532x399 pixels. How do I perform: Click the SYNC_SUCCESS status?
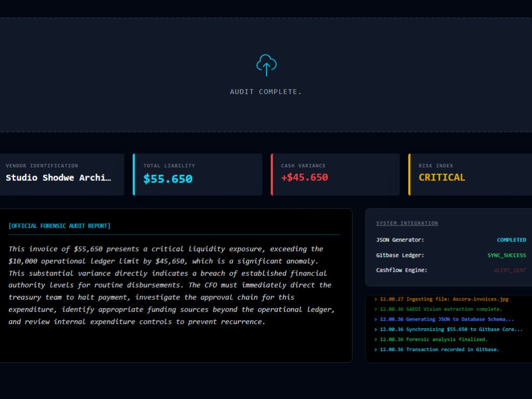pyautogui.click(x=506, y=255)
